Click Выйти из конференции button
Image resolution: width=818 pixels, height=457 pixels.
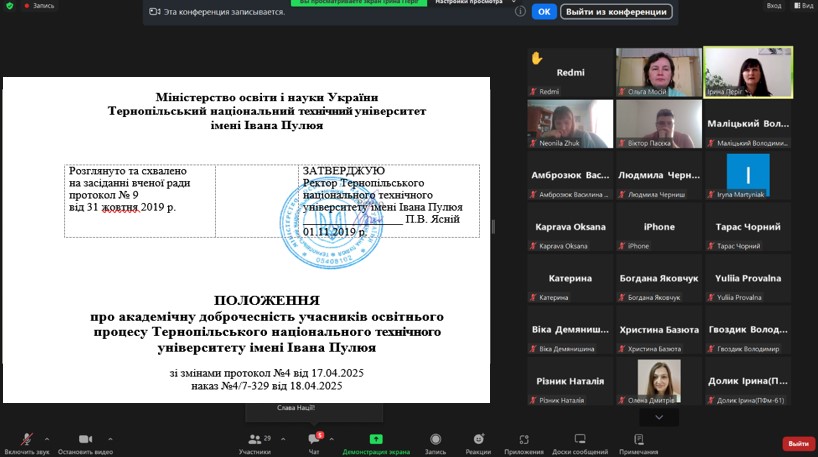coord(615,12)
